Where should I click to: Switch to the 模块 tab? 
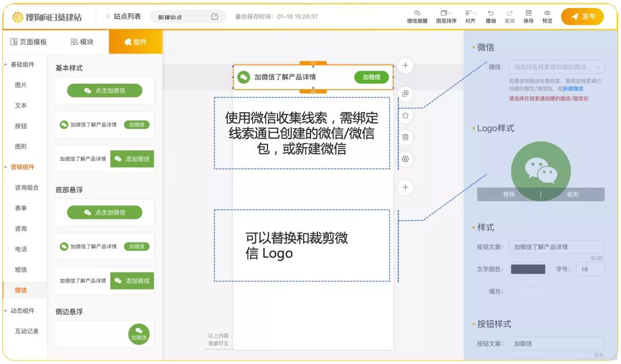(82, 41)
